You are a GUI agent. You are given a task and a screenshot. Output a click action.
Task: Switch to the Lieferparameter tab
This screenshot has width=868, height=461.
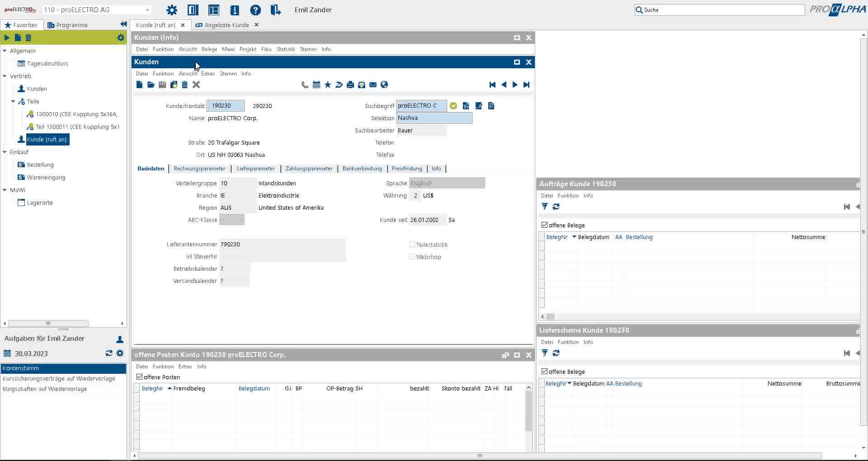pos(255,169)
